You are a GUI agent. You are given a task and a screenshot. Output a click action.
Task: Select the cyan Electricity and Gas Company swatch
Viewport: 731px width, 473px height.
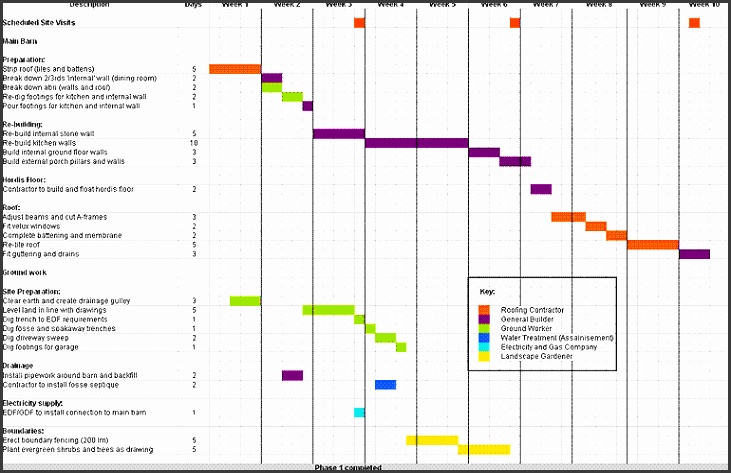tap(484, 347)
